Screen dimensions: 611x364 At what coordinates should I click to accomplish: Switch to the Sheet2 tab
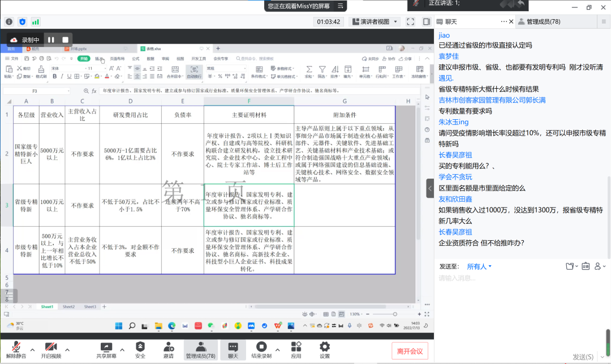pos(68,307)
